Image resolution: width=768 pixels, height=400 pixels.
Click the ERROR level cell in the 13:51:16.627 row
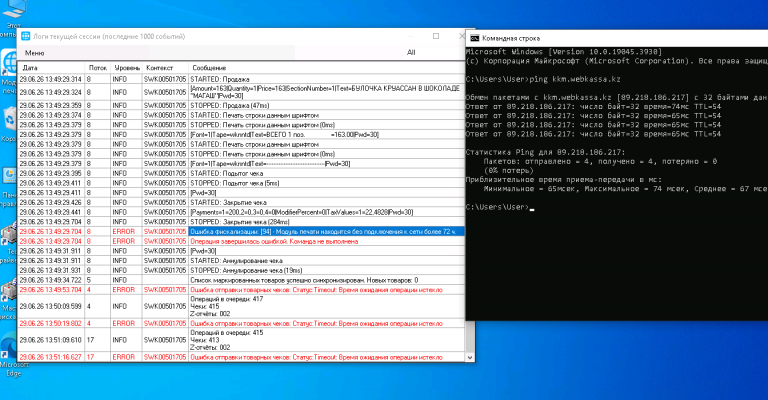(x=126, y=357)
